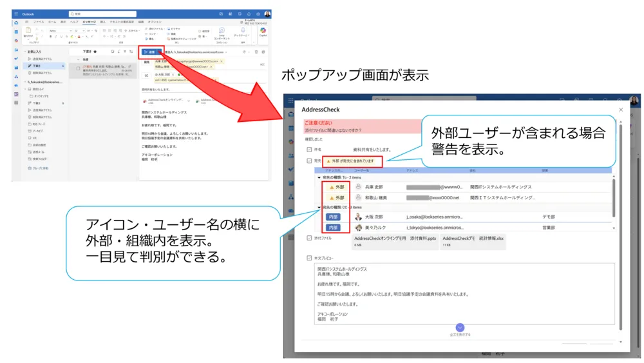Open the Calendar icon in Outlook's left rail
644x363 pixels.
pyautogui.click(x=16, y=32)
